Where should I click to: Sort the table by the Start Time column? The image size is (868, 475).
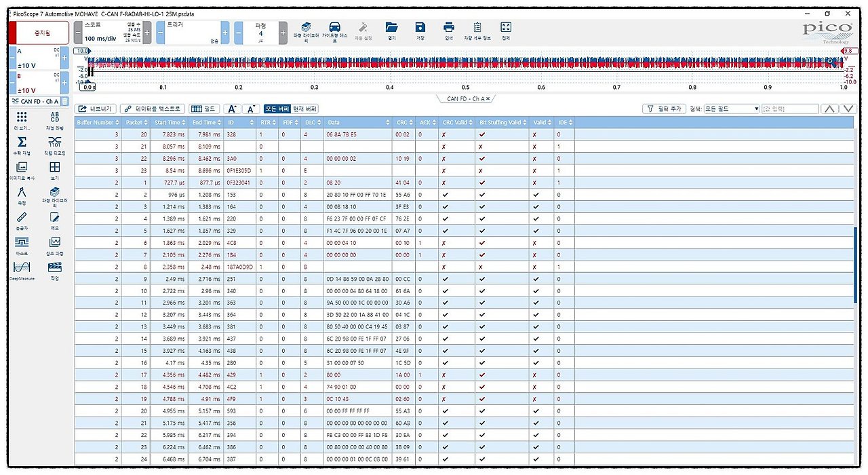tap(170, 123)
